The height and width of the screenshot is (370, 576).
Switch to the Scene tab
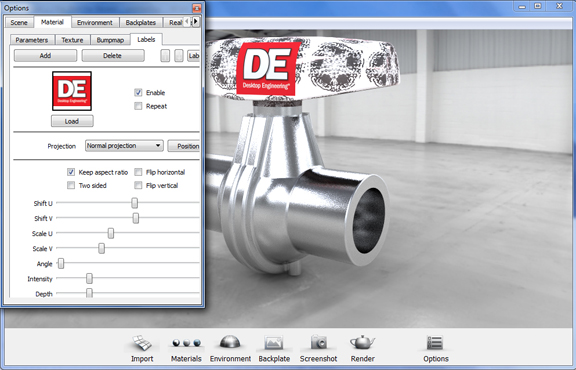19,22
